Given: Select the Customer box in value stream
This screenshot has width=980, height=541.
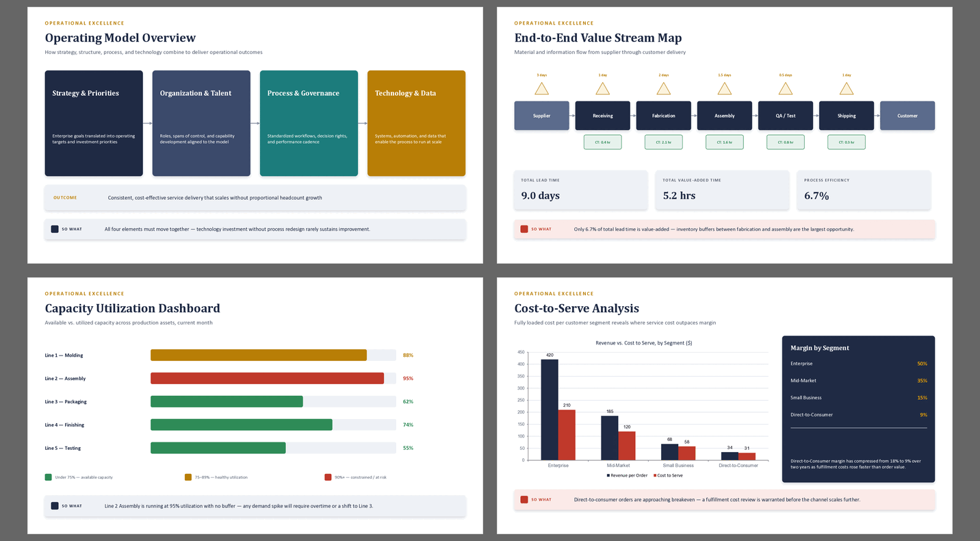Looking at the screenshot, I should 907,116.
